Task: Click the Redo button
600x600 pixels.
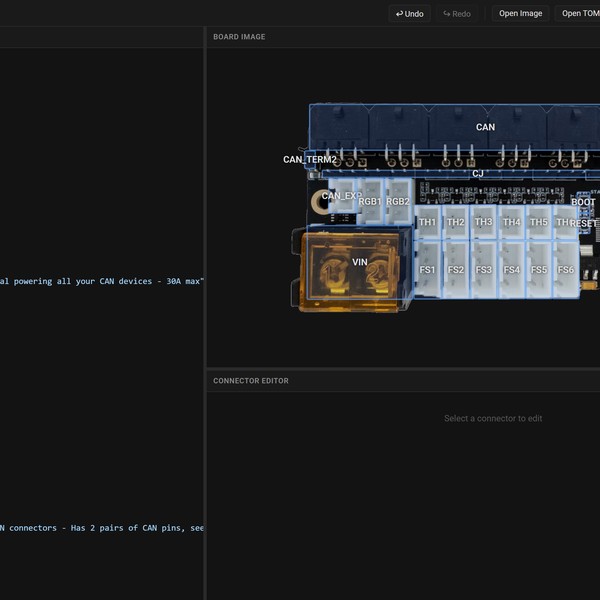Action: (x=457, y=14)
